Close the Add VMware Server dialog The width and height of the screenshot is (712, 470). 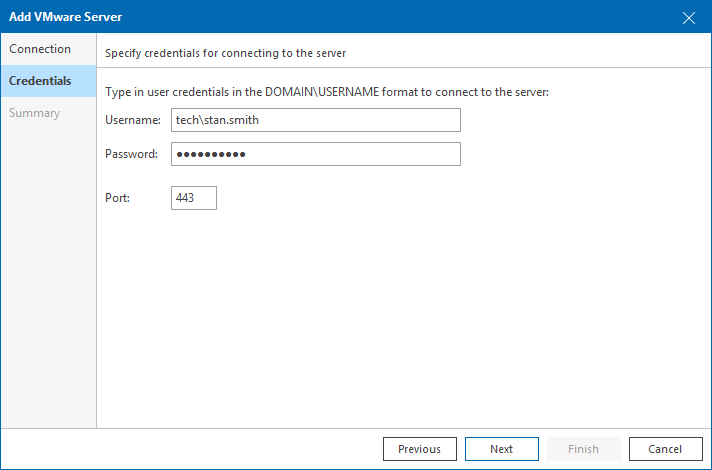point(688,17)
